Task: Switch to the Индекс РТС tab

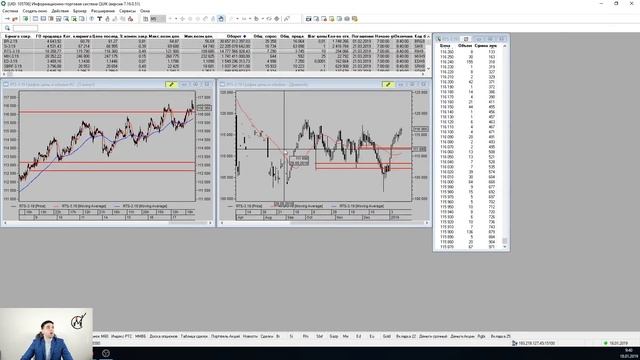Action: click(x=122, y=336)
